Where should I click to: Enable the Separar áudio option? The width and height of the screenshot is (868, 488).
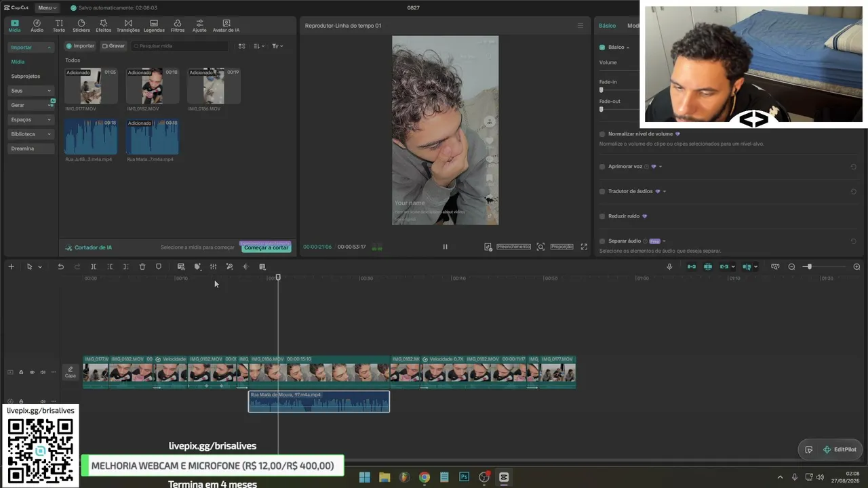tap(602, 241)
